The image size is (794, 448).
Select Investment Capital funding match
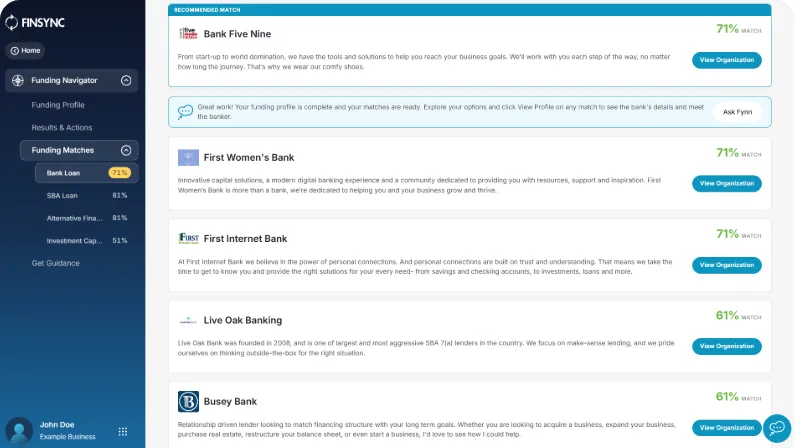[x=87, y=241]
